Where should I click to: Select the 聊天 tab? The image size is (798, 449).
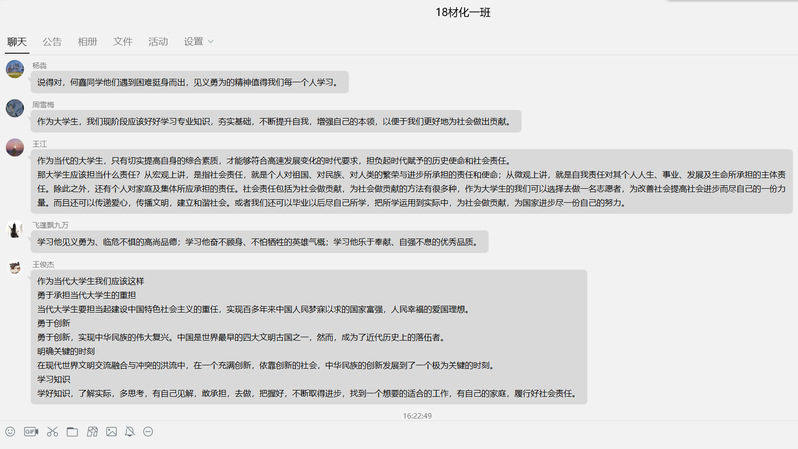17,42
